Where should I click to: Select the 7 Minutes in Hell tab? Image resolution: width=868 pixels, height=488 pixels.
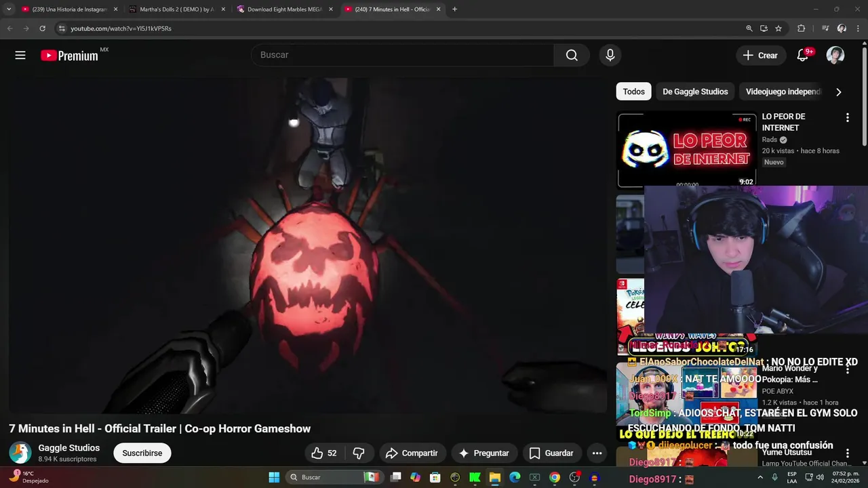391,9
